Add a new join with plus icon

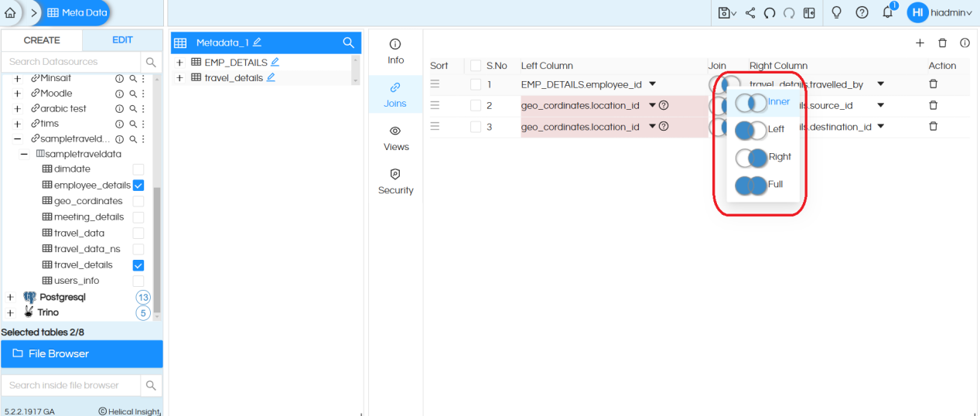coord(920,43)
